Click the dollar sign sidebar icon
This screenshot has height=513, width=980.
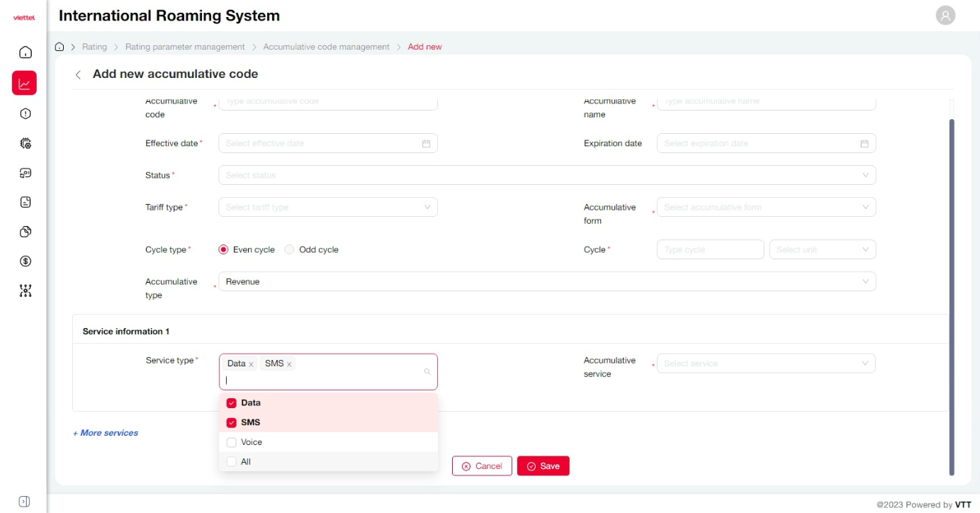point(25,261)
